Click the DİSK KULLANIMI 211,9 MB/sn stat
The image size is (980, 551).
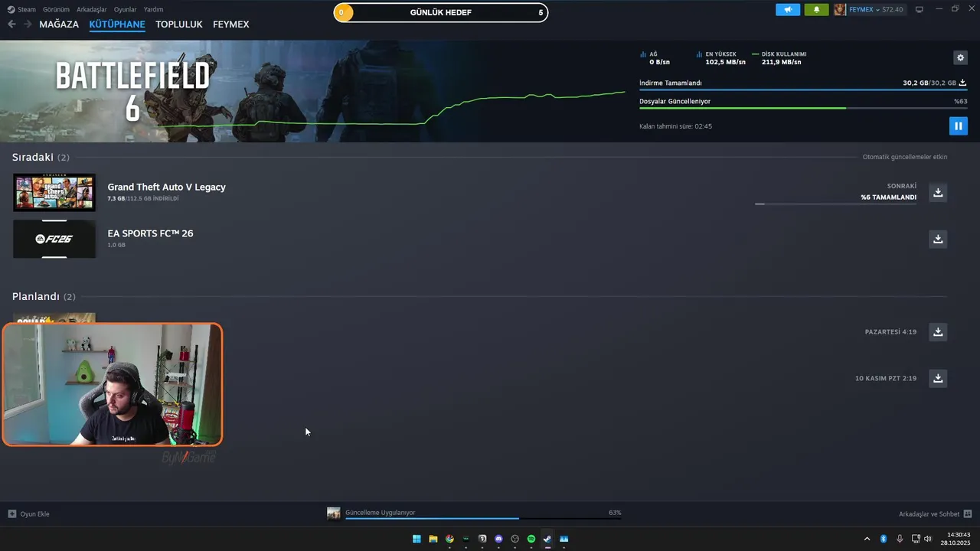coord(779,58)
